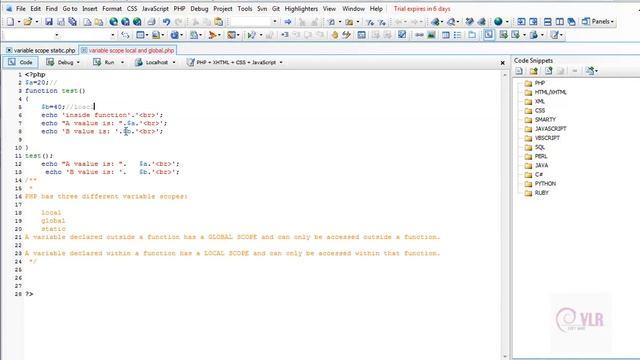This screenshot has height=360, width=640.
Task: Click the first globe preview icon
Action: [x=113, y=22]
